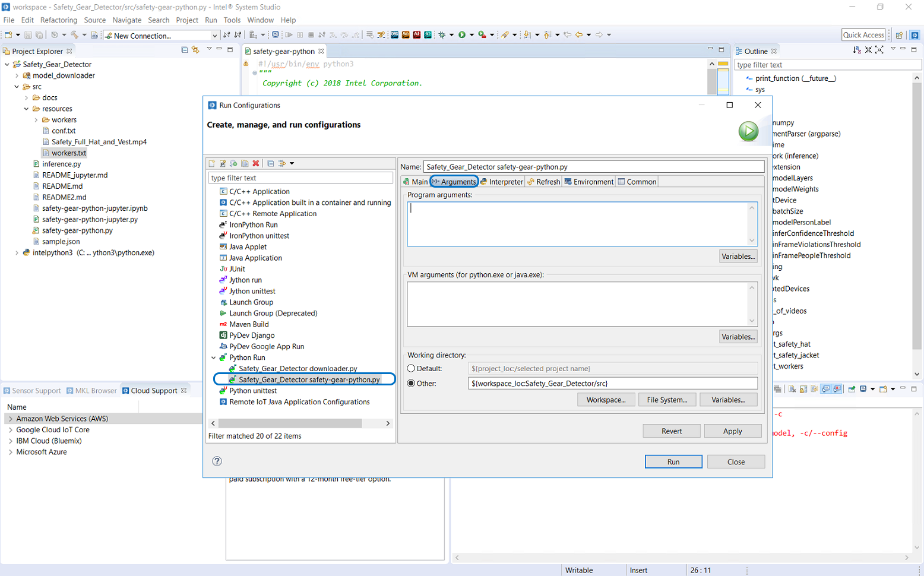Switch to the Main tab
This screenshot has width=924, height=576.
[x=416, y=182]
